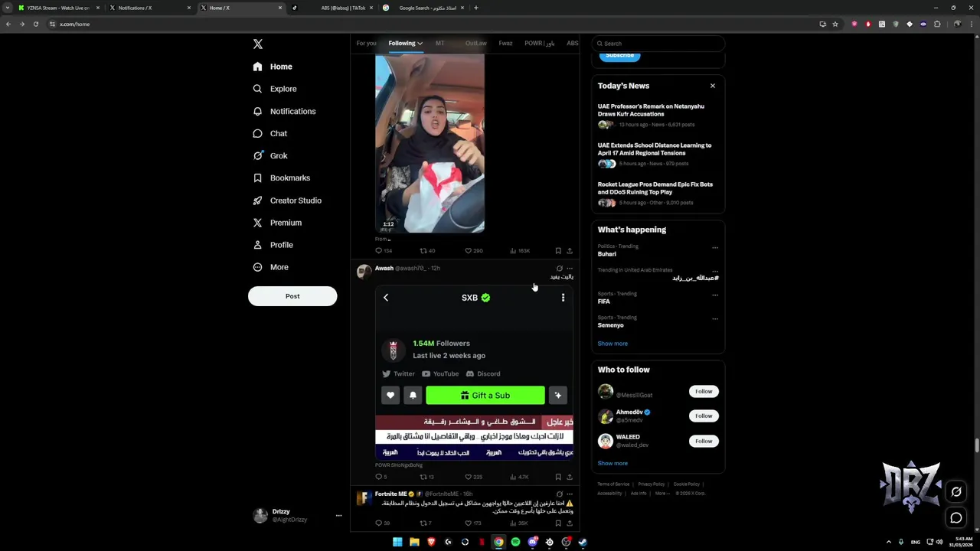Expand the Following timeline dropdown chevron

point(420,44)
